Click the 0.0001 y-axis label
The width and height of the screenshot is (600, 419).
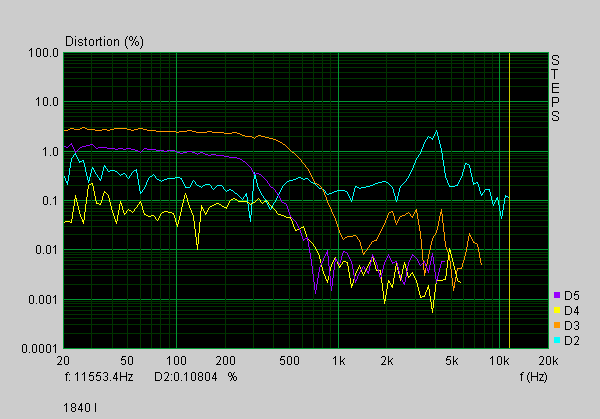click(x=41, y=349)
